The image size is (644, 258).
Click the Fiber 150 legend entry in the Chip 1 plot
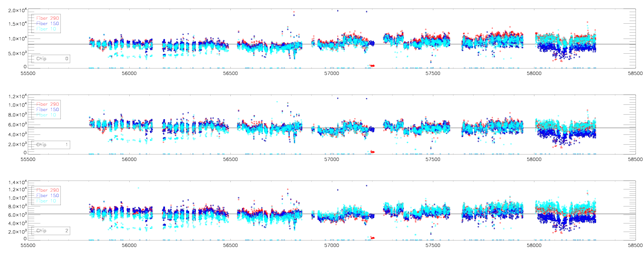pyautogui.click(x=47, y=109)
